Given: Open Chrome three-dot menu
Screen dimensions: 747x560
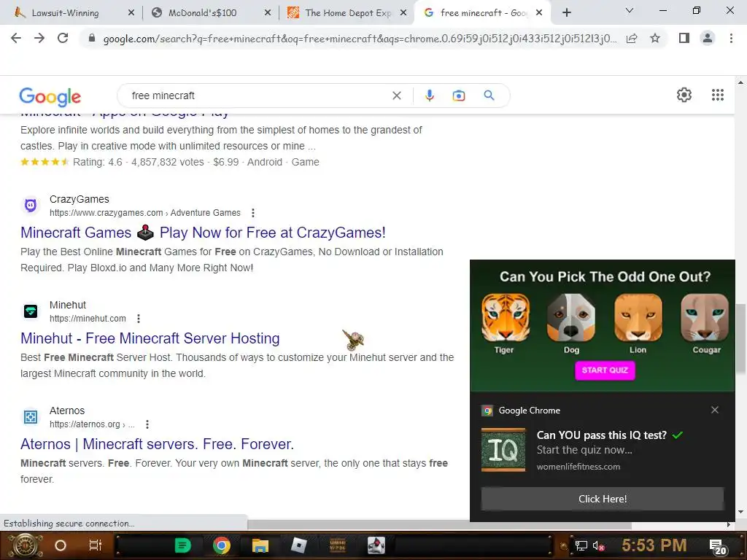Looking at the screenshot, I should [731, 38].
